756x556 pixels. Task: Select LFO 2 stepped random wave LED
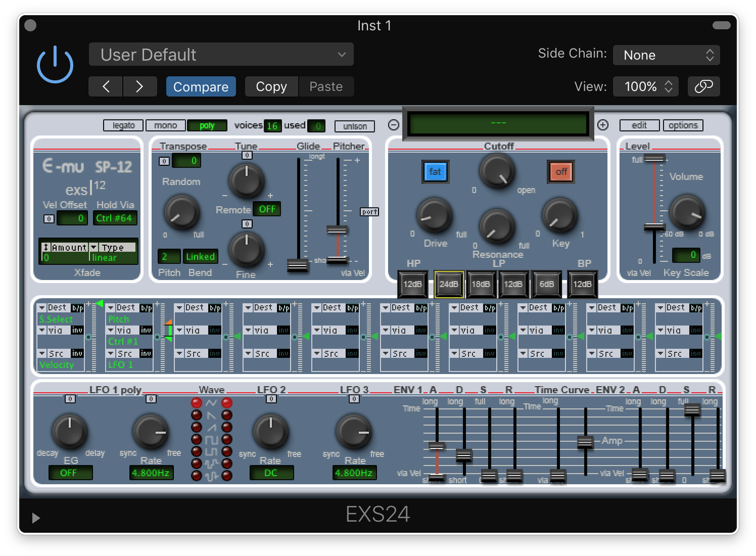[x=227, y=464]
